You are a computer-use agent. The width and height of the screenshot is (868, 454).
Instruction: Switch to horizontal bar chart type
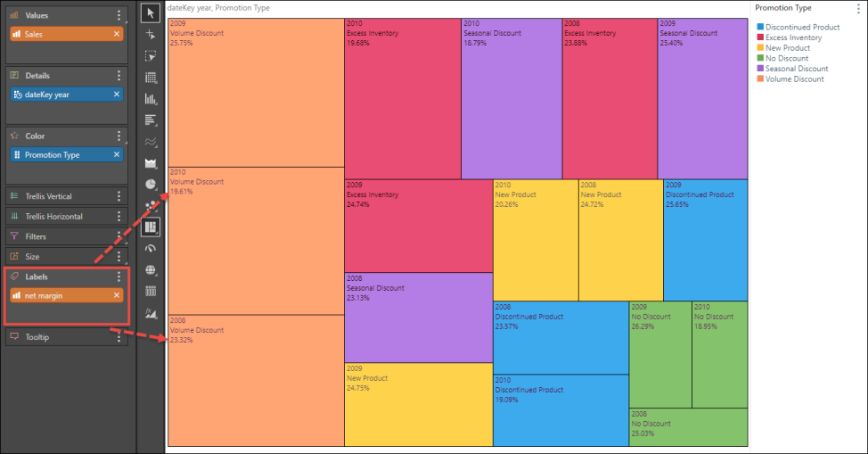point(151,120)
